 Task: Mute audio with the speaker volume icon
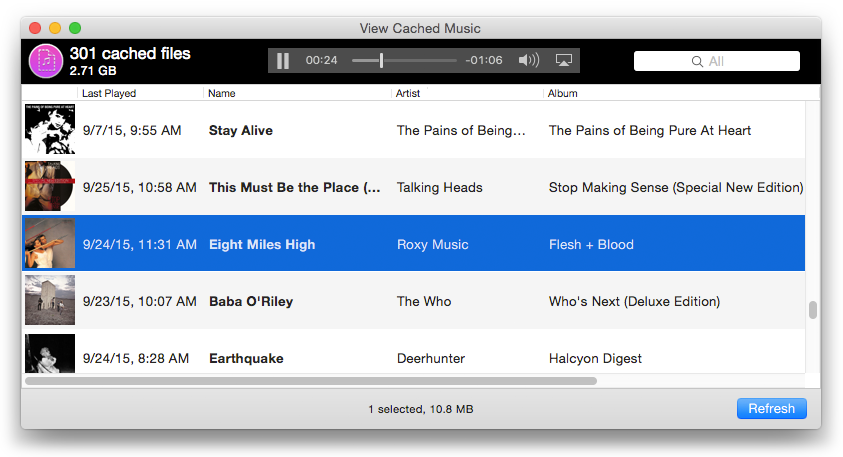[528, 60]
